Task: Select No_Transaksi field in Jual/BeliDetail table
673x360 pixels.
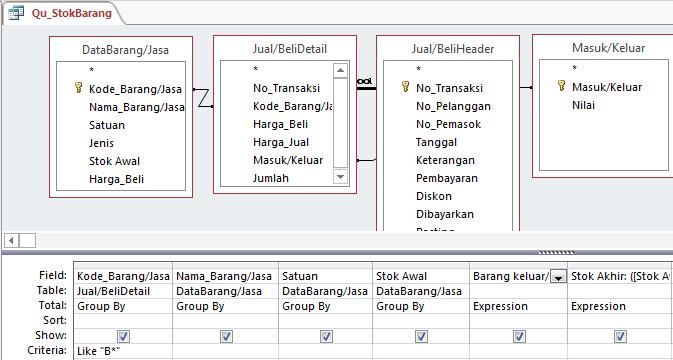Action: (286, 88)
